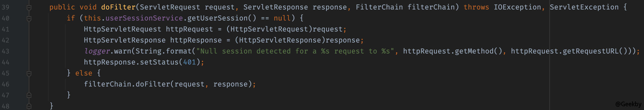Click the setStatus method call
The image size is (644, 110).
[x=159, y=62]
